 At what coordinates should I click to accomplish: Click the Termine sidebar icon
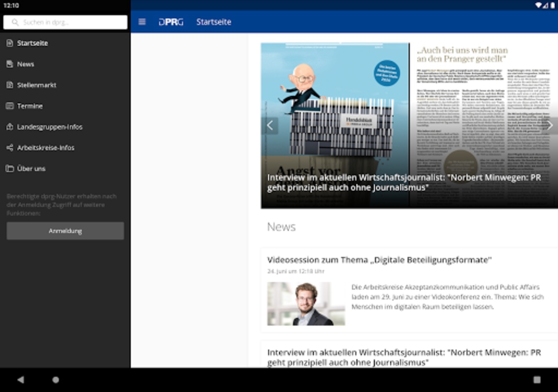[10, 106]
